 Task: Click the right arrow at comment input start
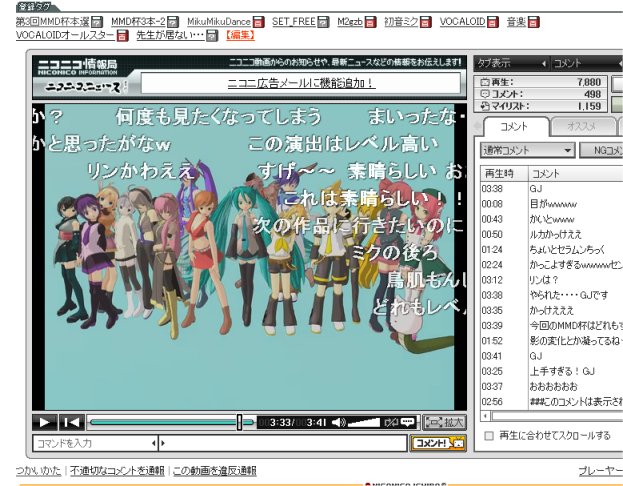pos(163,443)
